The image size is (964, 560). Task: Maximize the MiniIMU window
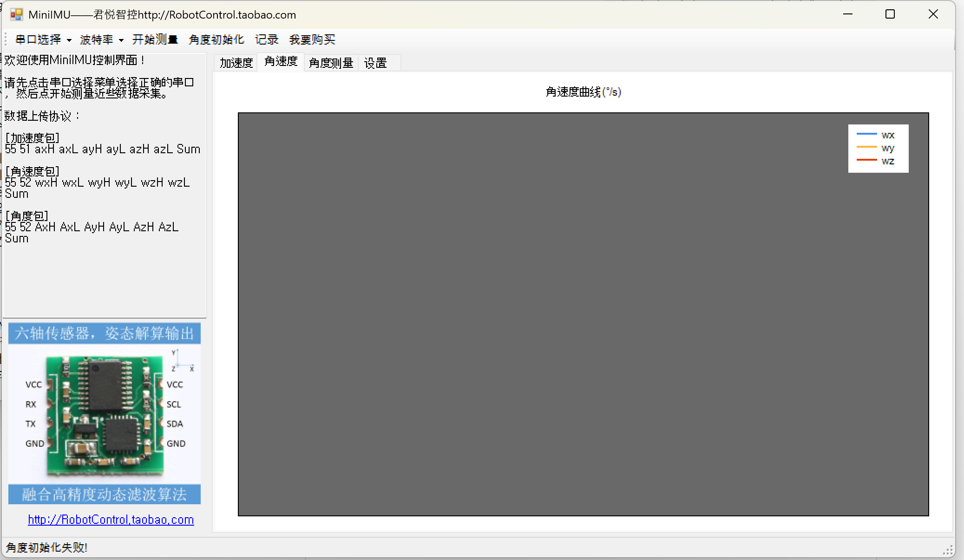click(890, 14)
